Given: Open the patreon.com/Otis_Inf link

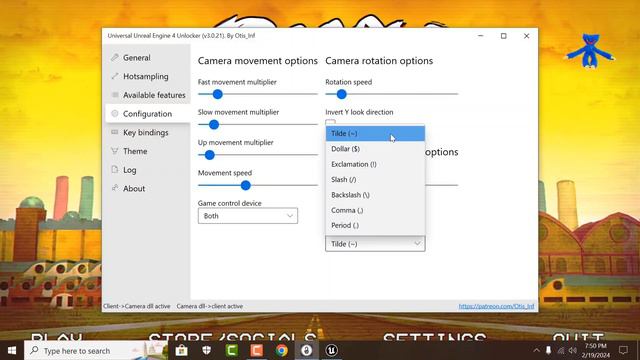Looking at the screenshot, I should pyautogui.click(x=496, y=306).
